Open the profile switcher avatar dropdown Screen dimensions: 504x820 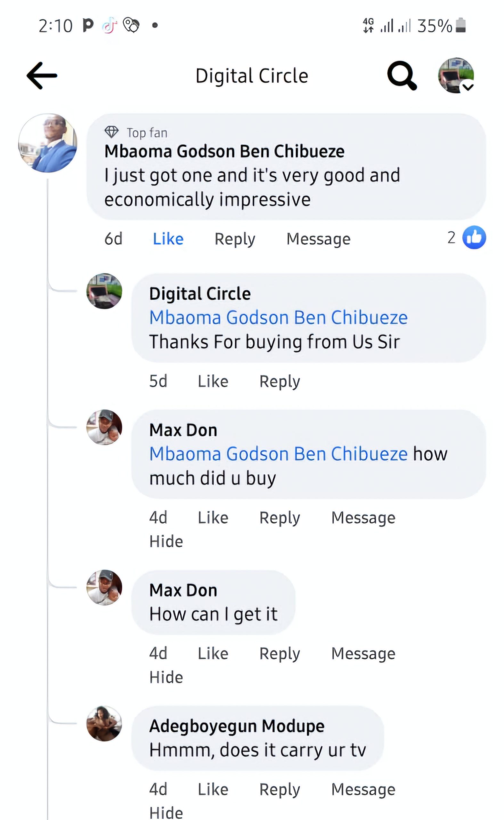point(456,75)
